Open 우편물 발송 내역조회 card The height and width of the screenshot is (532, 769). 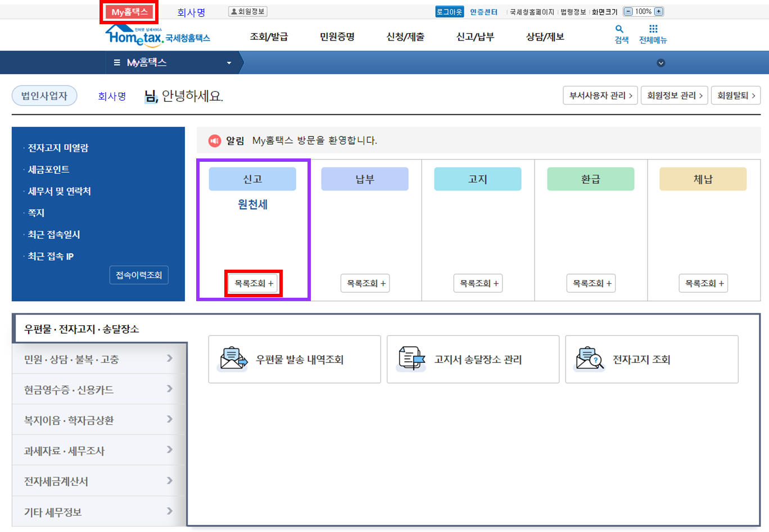(x=295, y=360)
